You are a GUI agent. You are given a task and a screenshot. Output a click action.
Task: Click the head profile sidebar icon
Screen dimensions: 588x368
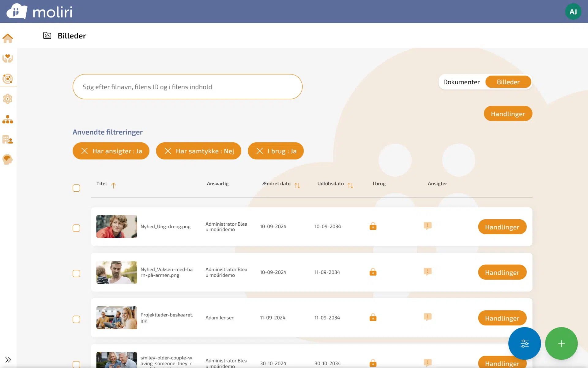pyautogui.click(x=8, y=159)
